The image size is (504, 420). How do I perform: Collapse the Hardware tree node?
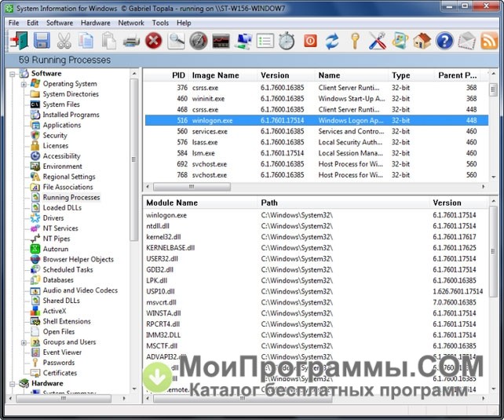(x=13, y=384)
